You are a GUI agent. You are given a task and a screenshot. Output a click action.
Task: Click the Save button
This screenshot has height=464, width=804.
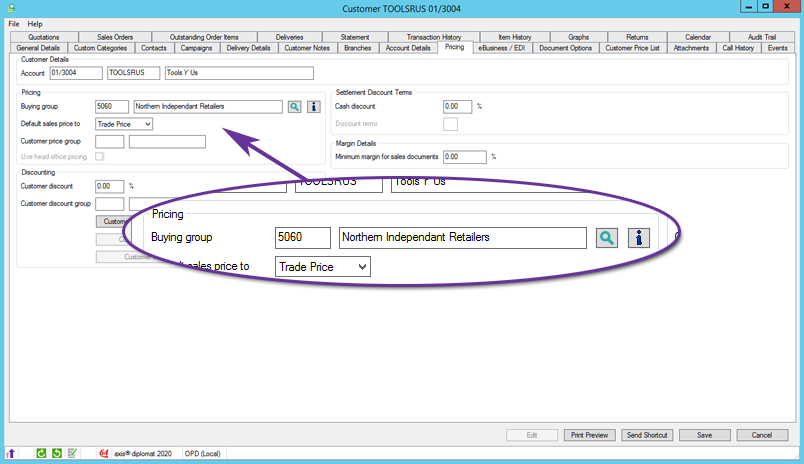(705, 435)
